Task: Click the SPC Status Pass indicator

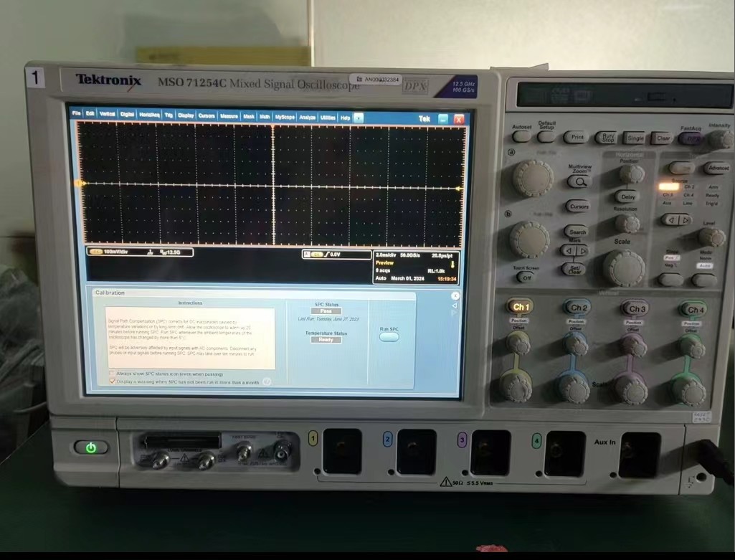Action: [x=326, y=311]
